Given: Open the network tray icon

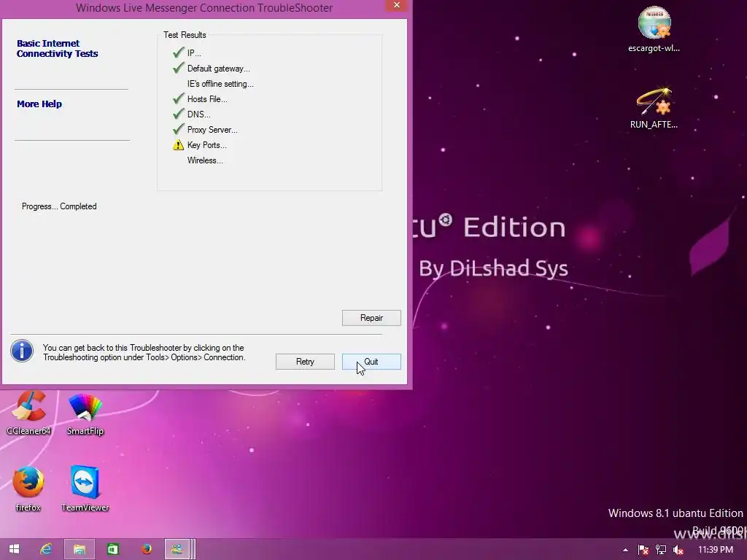Looking at the screenshot, I should point(661,550).
